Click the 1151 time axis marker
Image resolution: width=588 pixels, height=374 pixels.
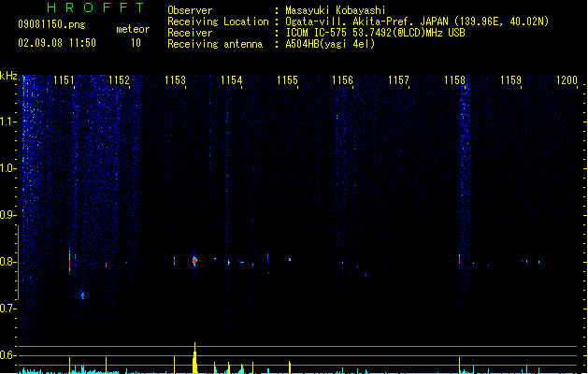[x=64, y=80]
